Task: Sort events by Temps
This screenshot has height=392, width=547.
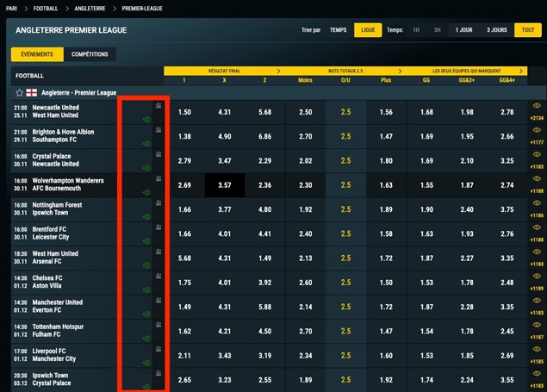Action: [338, 30]
